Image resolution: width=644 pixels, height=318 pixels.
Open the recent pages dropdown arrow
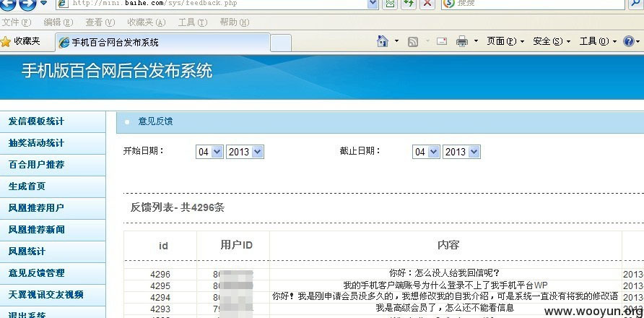[43, 4]
